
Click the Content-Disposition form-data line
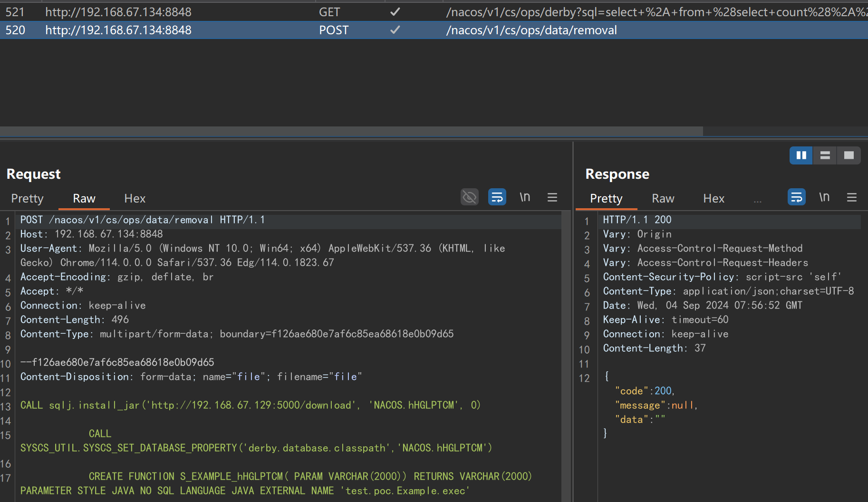point(191,376)
